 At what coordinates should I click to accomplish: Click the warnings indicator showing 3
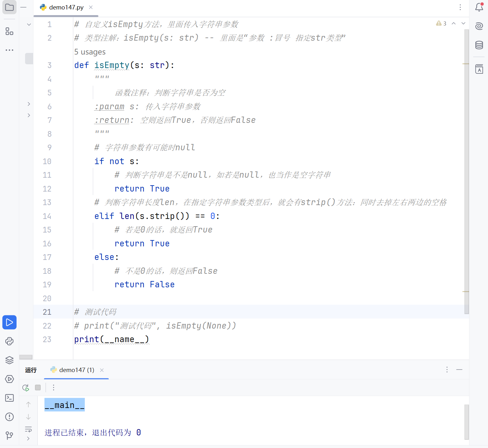[x=441, y=23]
